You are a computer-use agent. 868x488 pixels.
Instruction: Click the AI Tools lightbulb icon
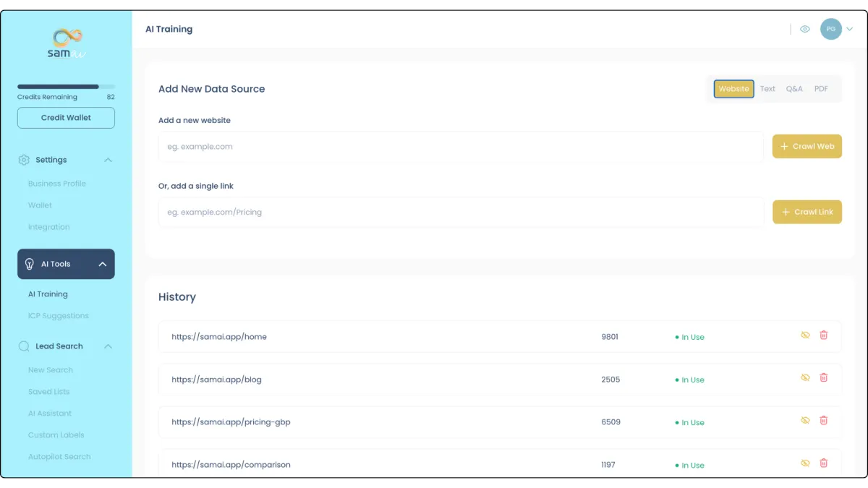tap(30, 264)
